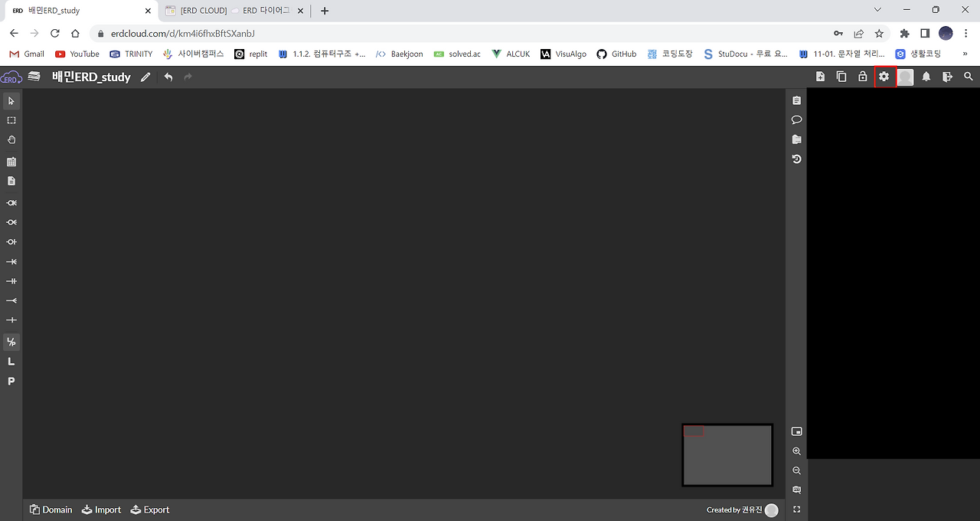
Task: Switch to the 배민ERD_study browser tab
Action: tap(80, 11)
